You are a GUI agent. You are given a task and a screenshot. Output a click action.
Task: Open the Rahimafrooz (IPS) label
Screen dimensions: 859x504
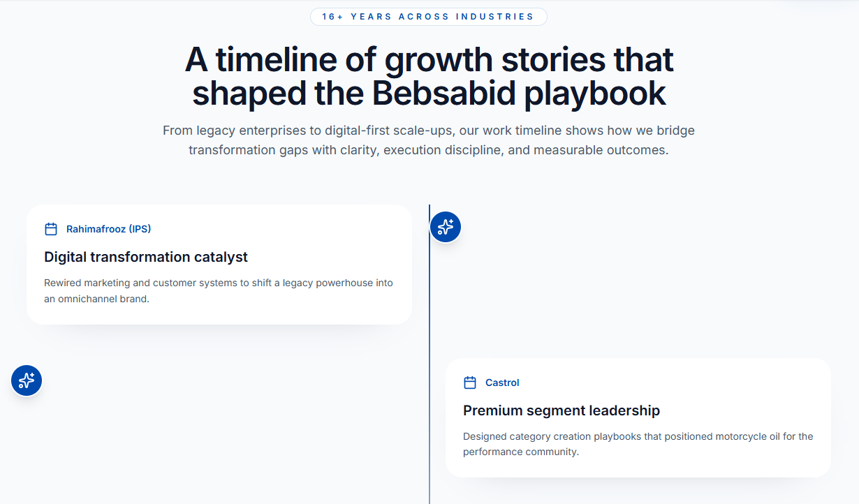[x=108, y=229]
